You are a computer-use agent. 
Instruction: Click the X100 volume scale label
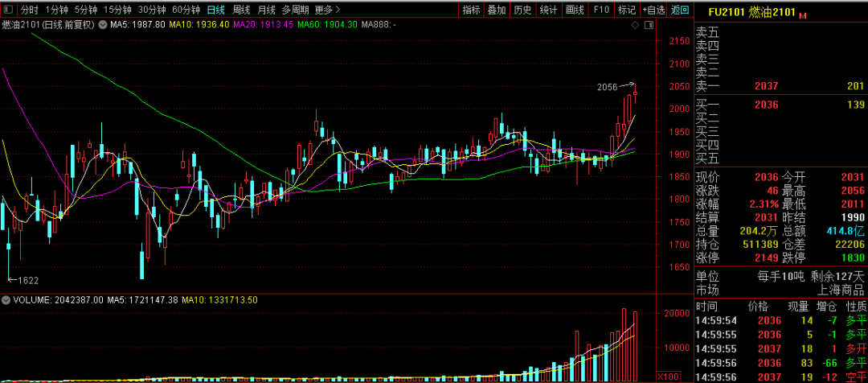[666, 377]
